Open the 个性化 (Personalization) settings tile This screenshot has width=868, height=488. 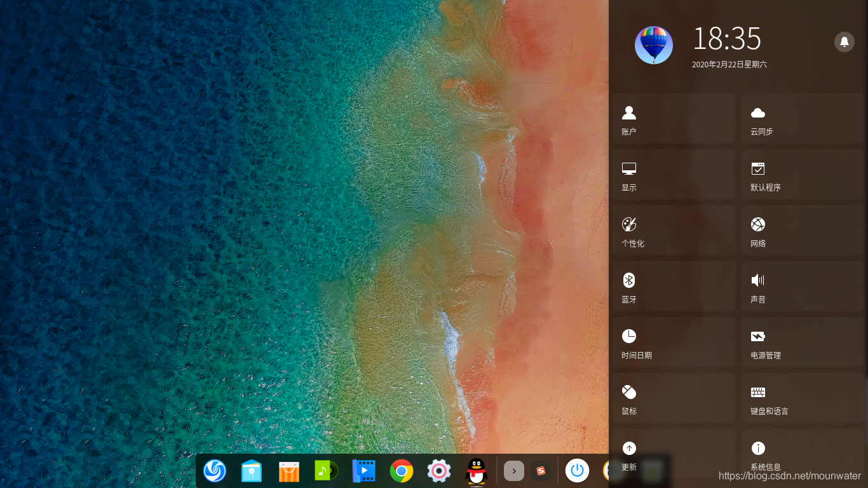674,230
